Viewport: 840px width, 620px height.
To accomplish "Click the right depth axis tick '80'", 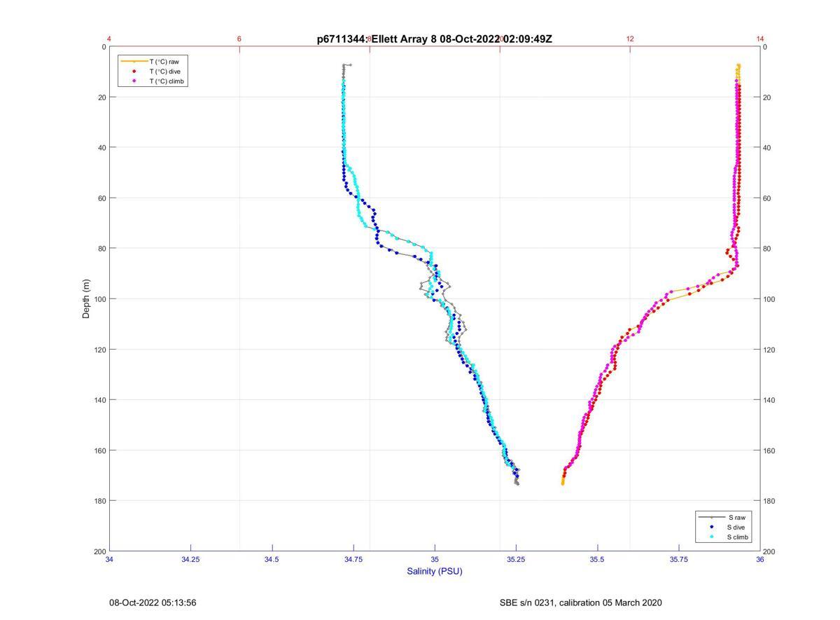I will click(767, 249).
